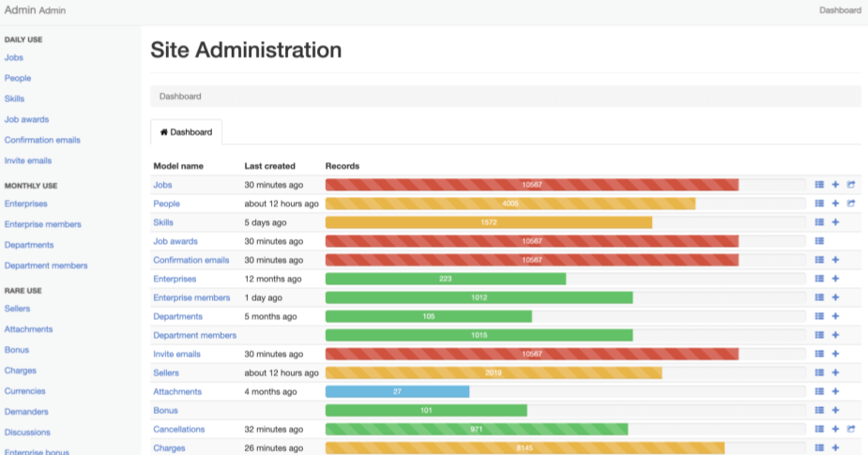The width and height of the screenshot is (868, 455).
Task: Click the Dashboard breadcrumb item
Action: [180, 96]
